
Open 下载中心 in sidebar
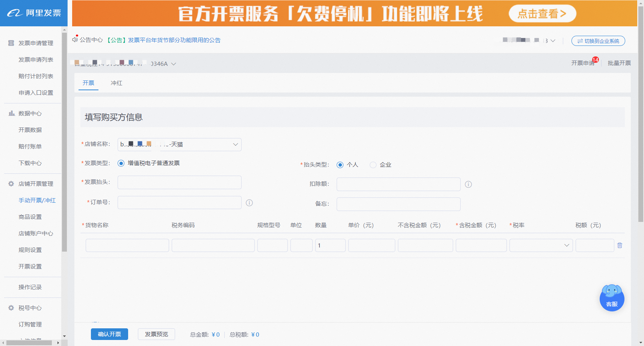(30, 163)
